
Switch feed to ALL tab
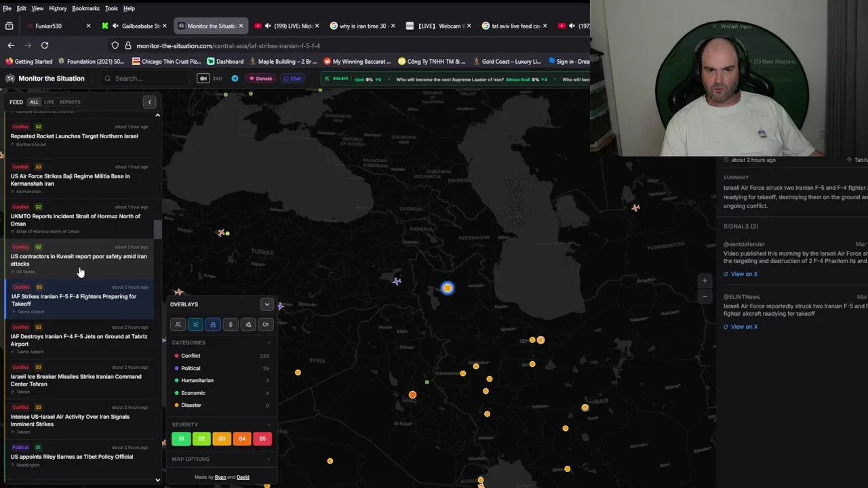click(34, 102)
